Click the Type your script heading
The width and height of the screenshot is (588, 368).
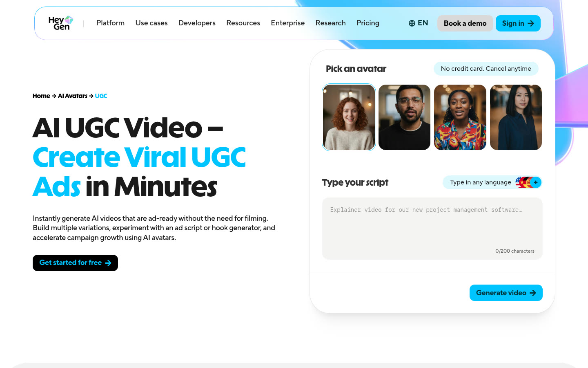[x=355, y=182]
